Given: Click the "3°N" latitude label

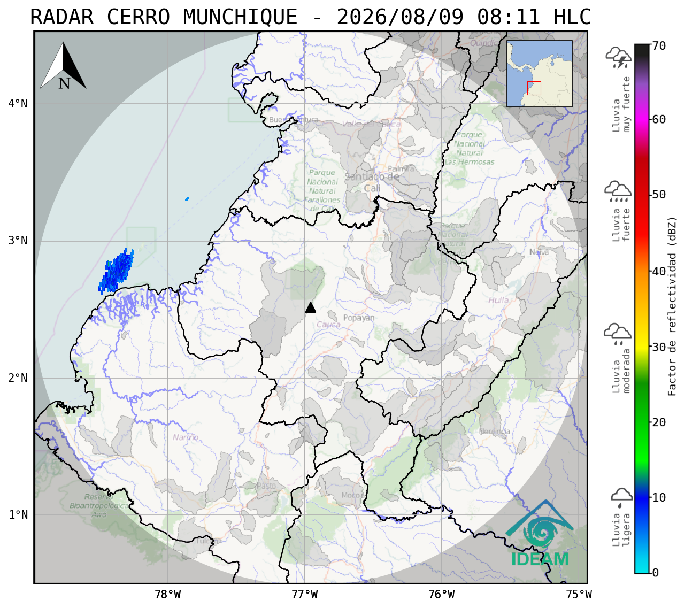Looking at the screenshot, I should 18,241.
